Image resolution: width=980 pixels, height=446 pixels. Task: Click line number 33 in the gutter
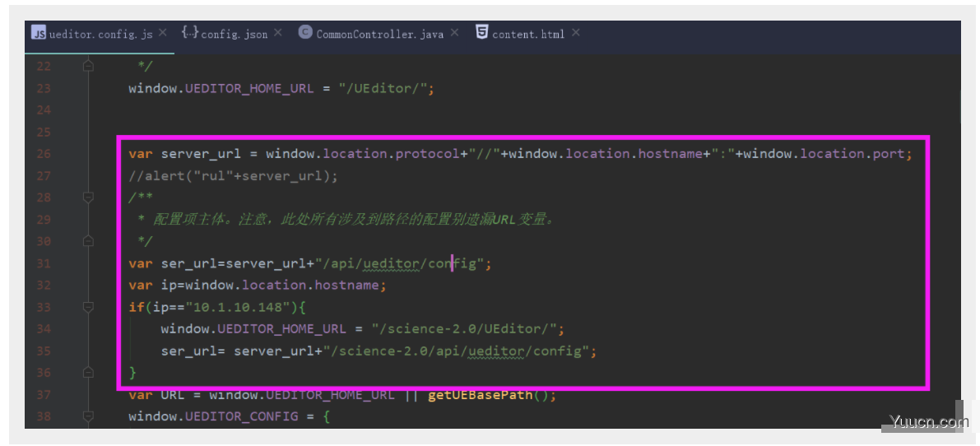coord(43,307)
